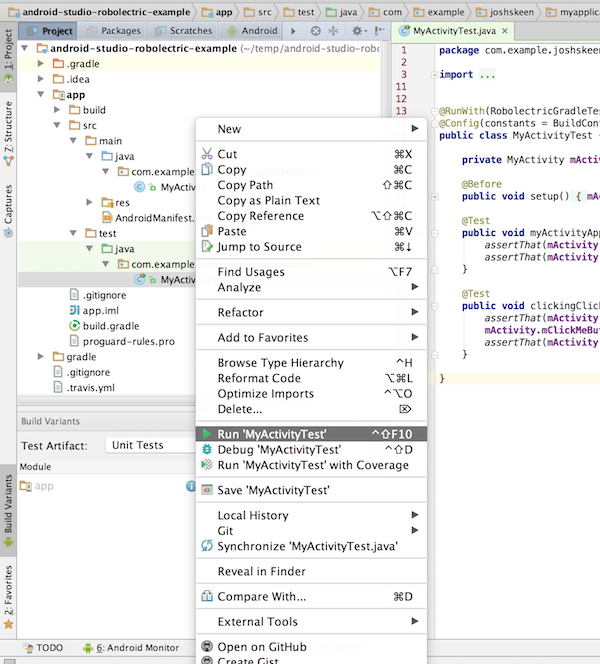Screen dimensions: 600x664
Task: Show more view tabs arrow
Action: pyautogui.click(x=293, y=31)
